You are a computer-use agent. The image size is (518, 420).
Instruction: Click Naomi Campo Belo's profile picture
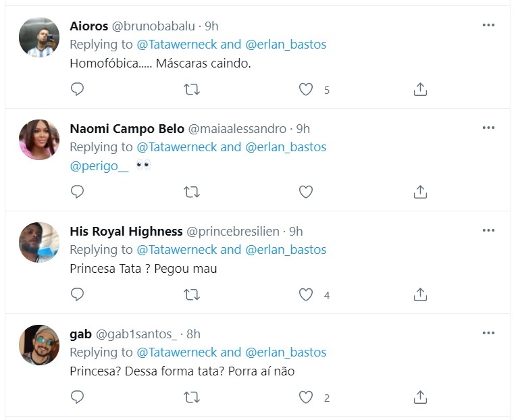39,140
